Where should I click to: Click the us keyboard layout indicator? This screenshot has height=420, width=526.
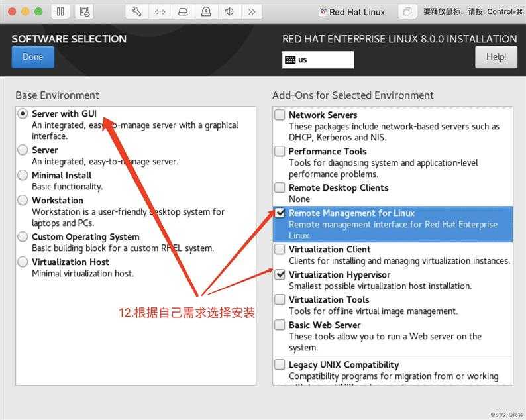click(x=318, y=60)
